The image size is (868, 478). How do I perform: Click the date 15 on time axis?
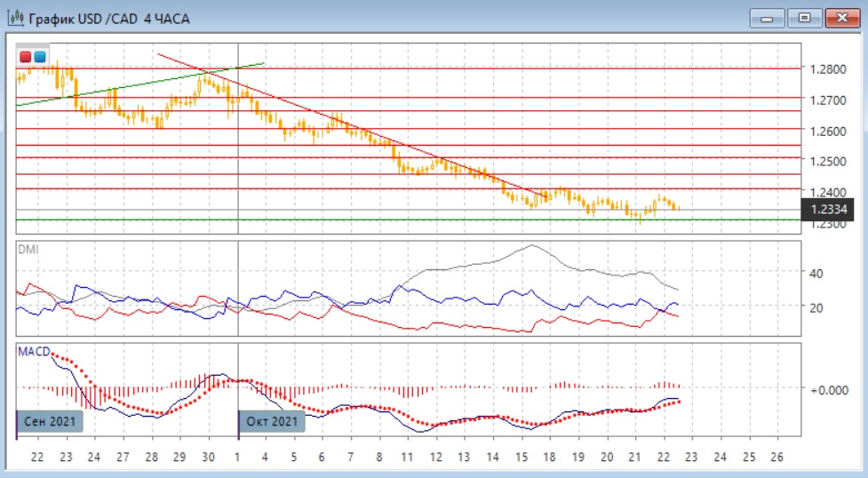point(521,457)
